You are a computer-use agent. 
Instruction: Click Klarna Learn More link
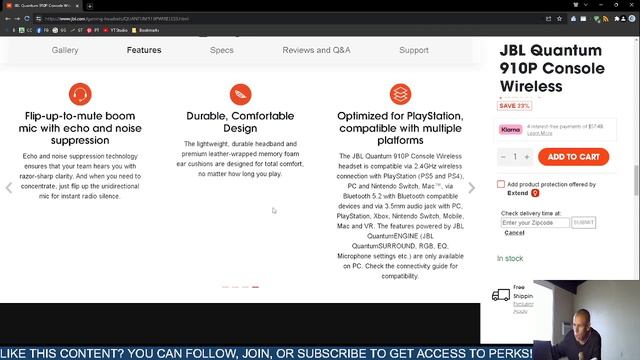pyautogui.click(x=539, y=133)
